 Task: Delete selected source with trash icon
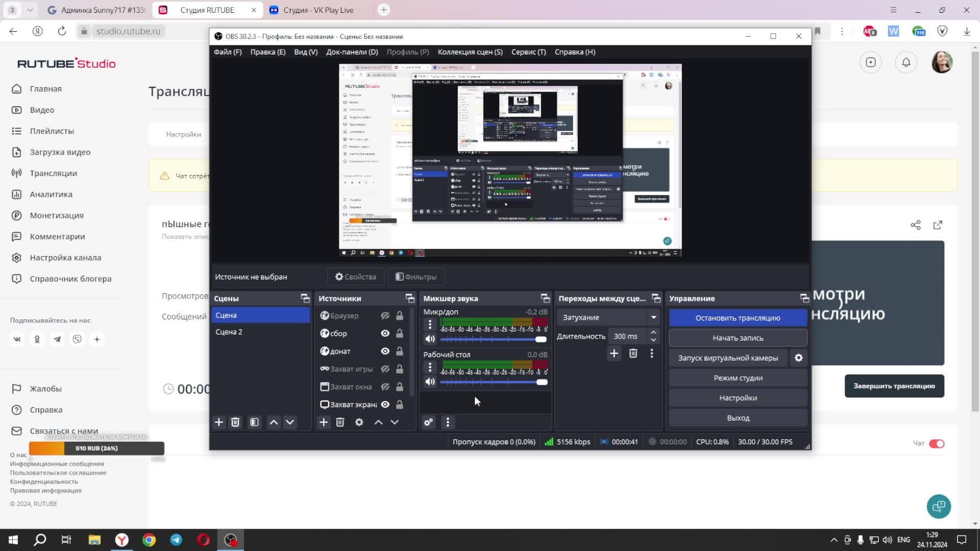point(340,422)
